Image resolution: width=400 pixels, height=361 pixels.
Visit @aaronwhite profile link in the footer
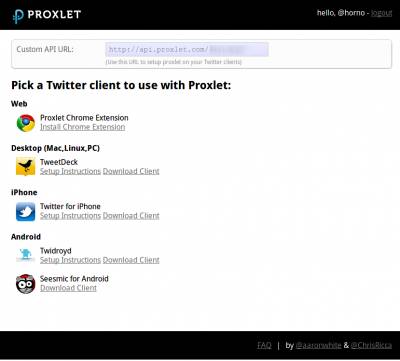[318, 345]
